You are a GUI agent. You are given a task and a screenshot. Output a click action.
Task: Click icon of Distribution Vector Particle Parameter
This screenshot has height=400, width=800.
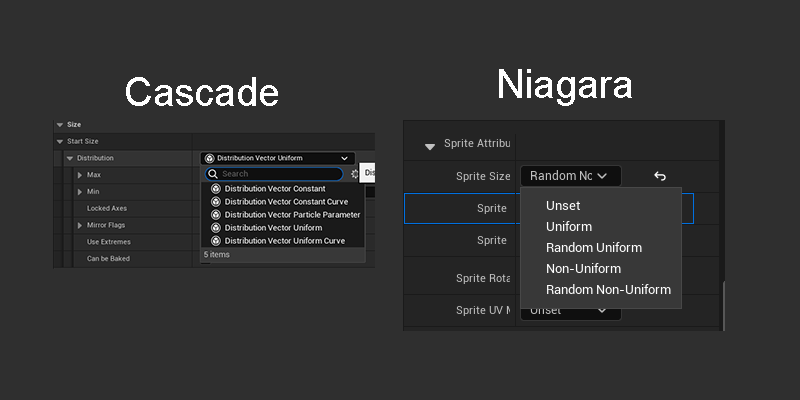216,215
